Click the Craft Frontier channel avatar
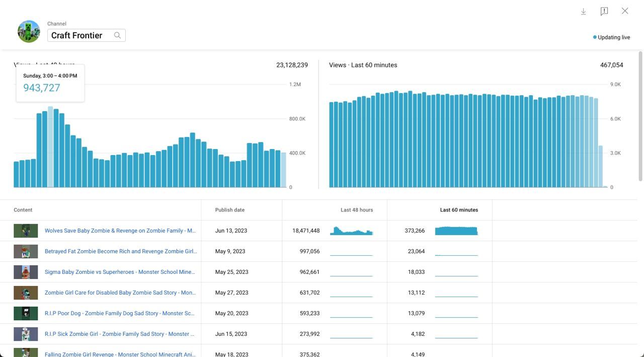The width and height of the screenshot is (644, 357). [x=29, y=31]
